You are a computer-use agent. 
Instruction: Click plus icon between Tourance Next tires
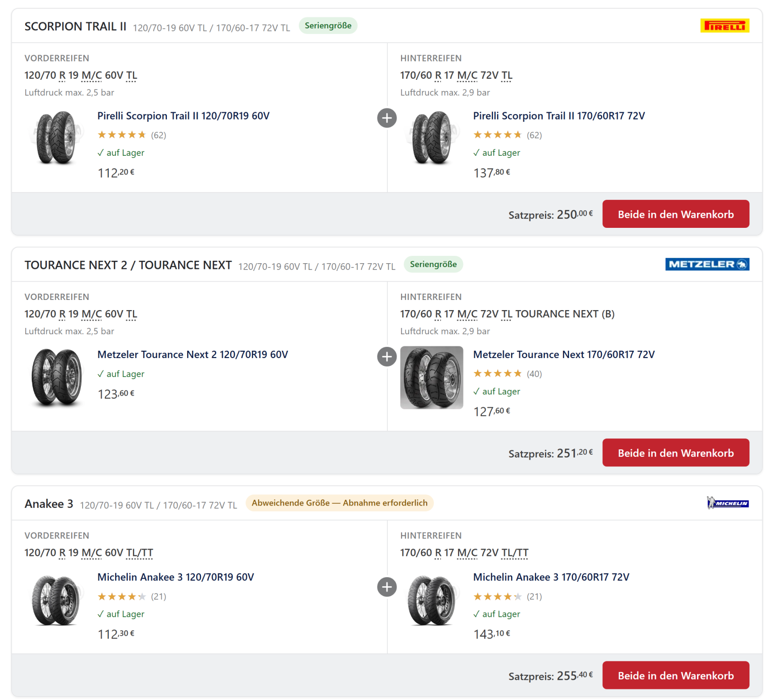click(387, 357)
